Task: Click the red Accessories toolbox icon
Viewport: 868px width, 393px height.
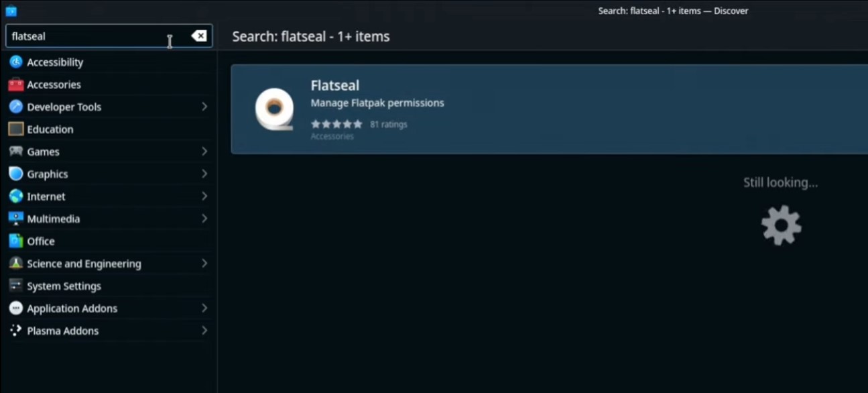Action: tap(15, 85)
